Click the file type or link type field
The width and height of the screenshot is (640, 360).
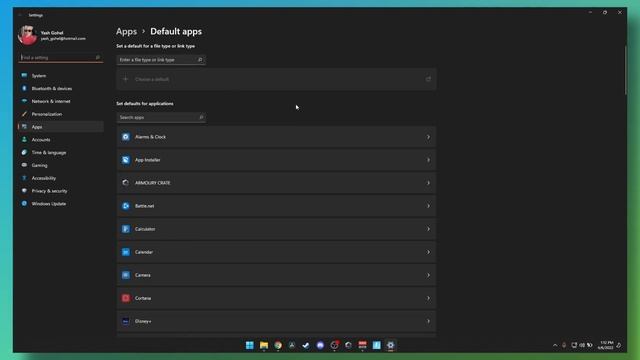[x=161, y=60]
